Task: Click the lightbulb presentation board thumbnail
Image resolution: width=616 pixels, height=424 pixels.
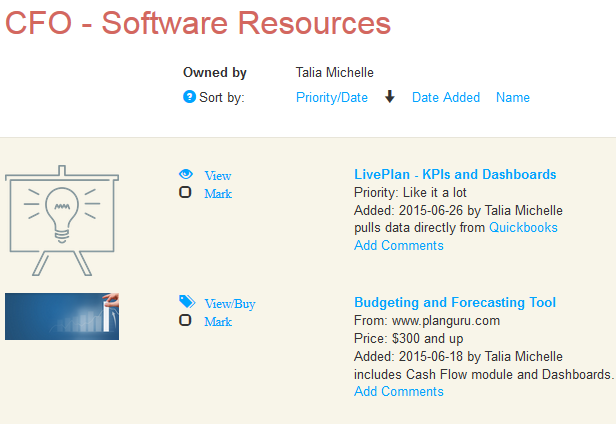Action: (x=62, y=220)
